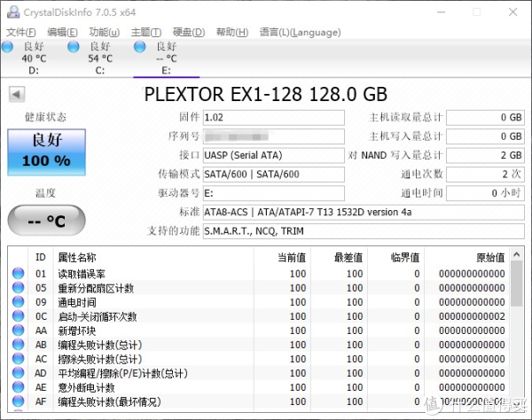Image resolution: width=532 pixels, height=420 pixels.
Task: Click the power on count 2 次 field
Action: (485, 175)
